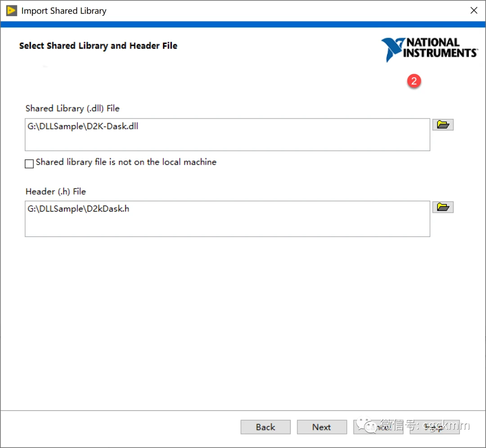Click into the D2K-Dask.dll path field

coord(227,134)
